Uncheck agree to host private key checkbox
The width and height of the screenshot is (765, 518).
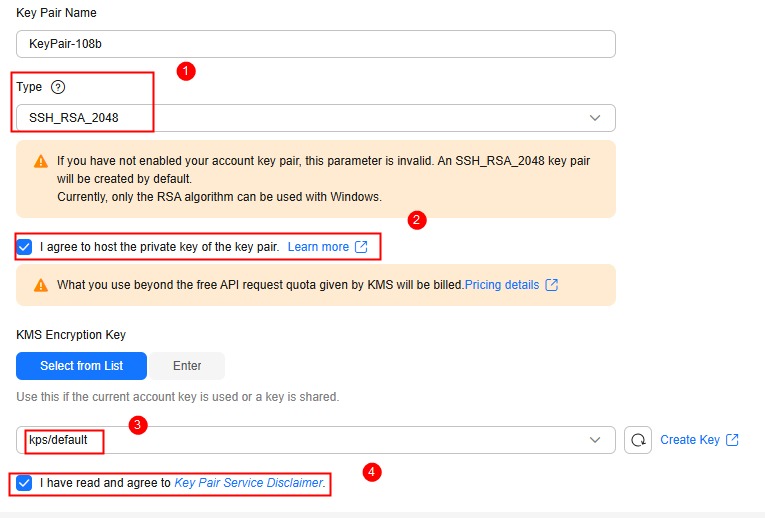point(24,247)
